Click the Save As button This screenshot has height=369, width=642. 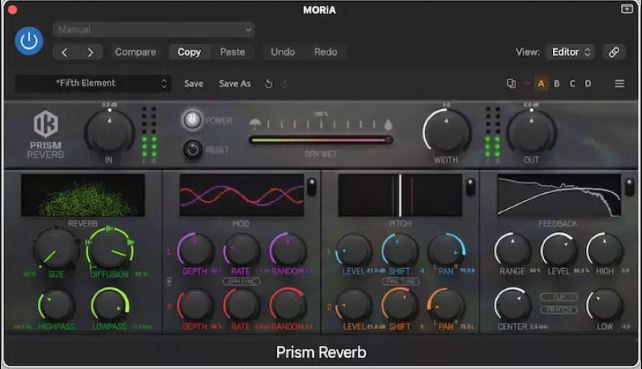click(235, 84)
